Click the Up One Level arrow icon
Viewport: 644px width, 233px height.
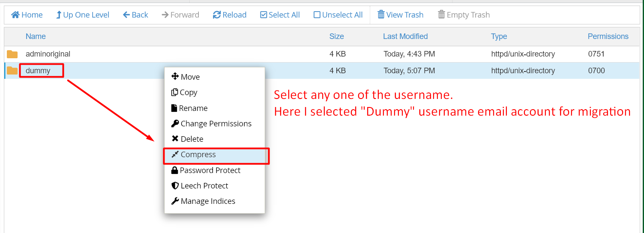pyautogui.click(x=59, y=15)
